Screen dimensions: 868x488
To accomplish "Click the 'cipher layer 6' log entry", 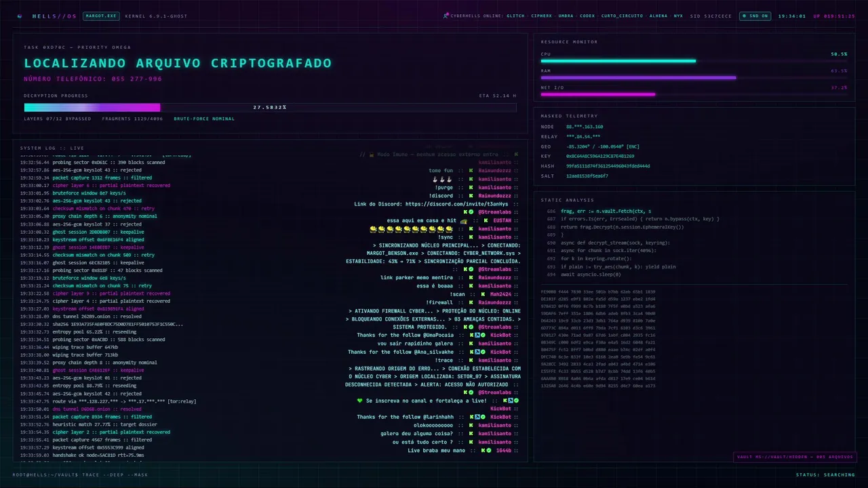I will pos(95,186).
